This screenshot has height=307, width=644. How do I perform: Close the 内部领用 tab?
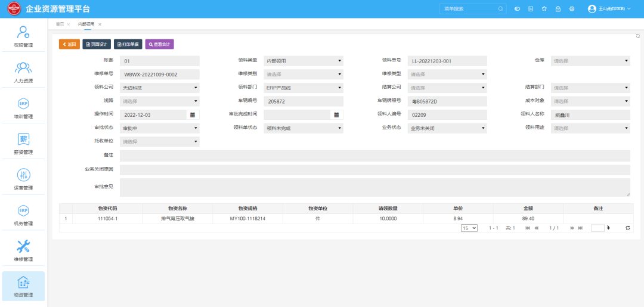point(100,24)
